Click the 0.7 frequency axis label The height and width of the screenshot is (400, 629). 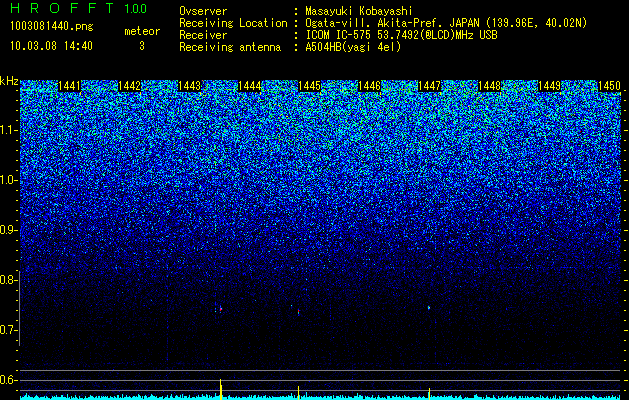(x=6, y=330)
